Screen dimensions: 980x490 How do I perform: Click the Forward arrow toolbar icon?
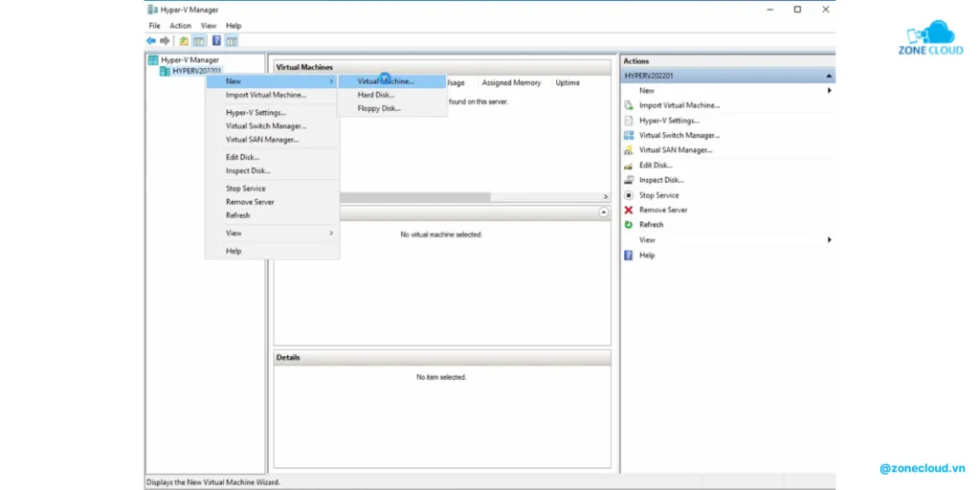(165, 40)
